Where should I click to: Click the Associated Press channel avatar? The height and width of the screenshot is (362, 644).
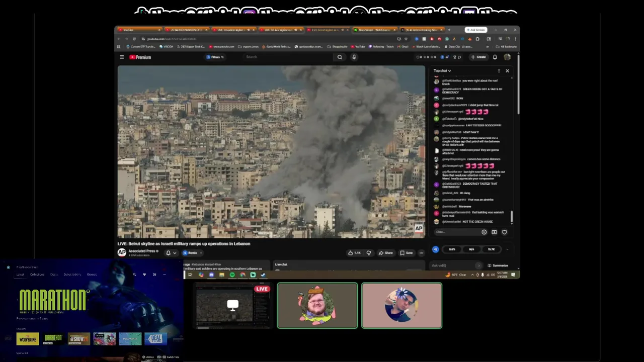point(122,252)
